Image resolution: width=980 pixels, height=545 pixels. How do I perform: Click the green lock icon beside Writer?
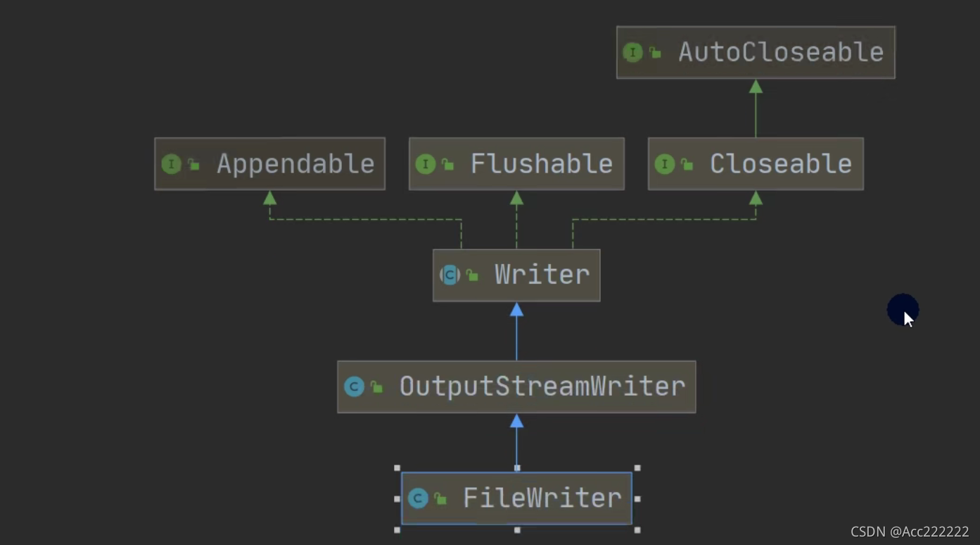tap(472, 275)
